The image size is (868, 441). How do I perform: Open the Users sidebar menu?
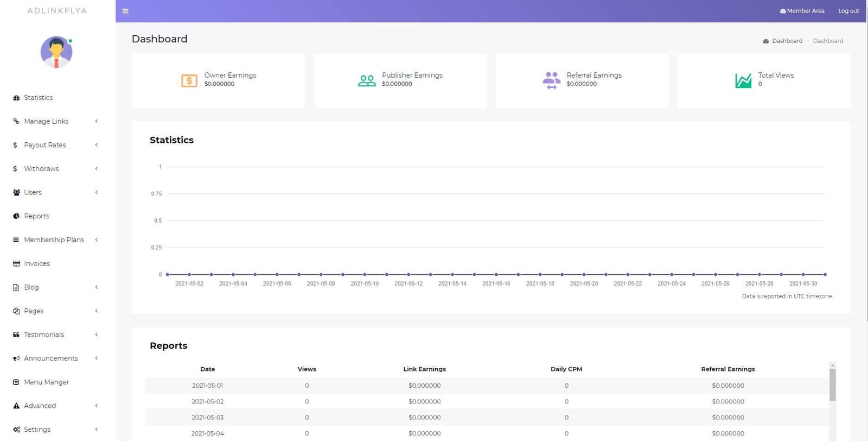[33, 192]
